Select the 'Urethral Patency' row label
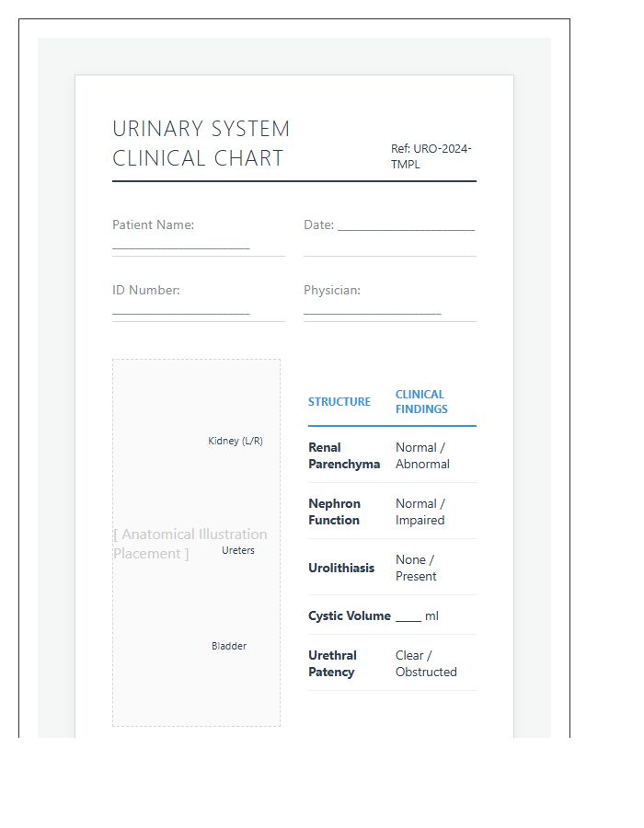Image resolution: width=644 pixels, height=828 pixels. point(332,663)
